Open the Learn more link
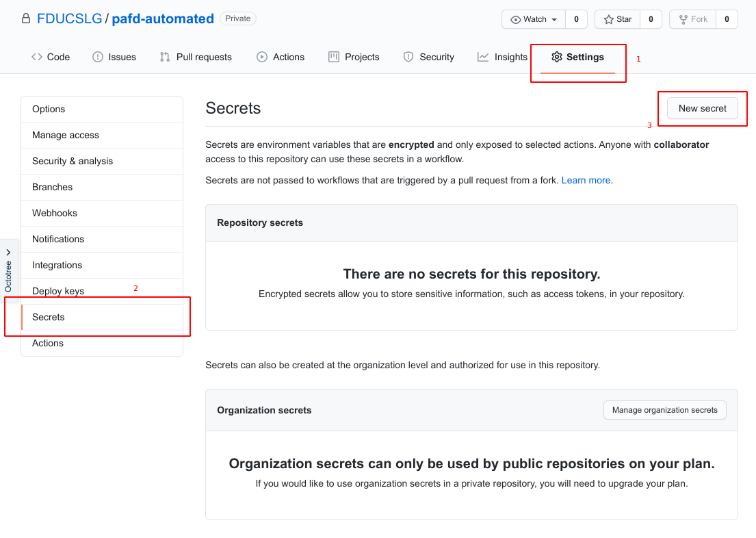This screenshot has width=756, height=538. click(586, 180)
